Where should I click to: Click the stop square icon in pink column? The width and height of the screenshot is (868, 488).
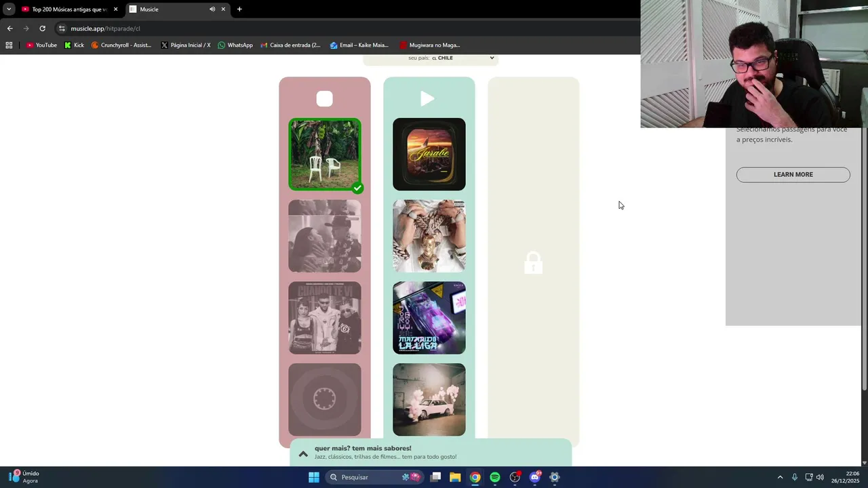pos(325,99)
